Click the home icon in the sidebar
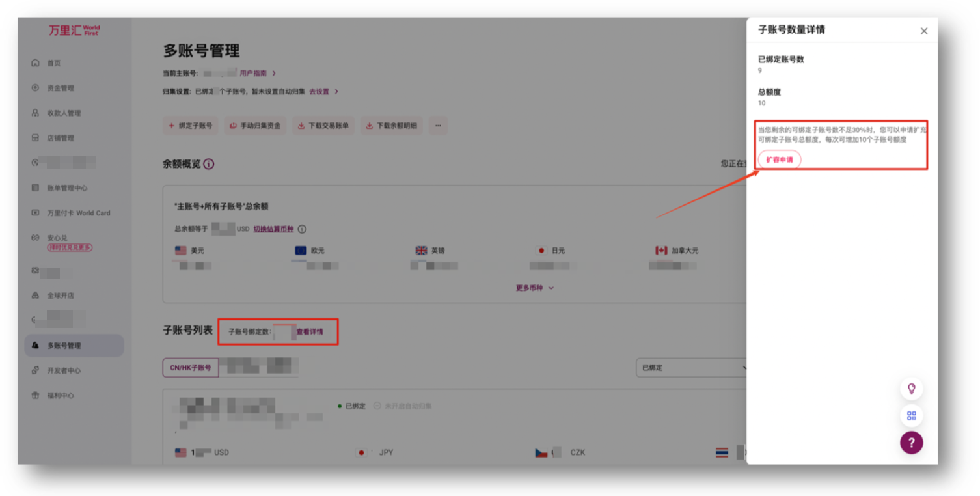This screenshot has width=980, height=496. pyautogui.click(x=35, y=63)
